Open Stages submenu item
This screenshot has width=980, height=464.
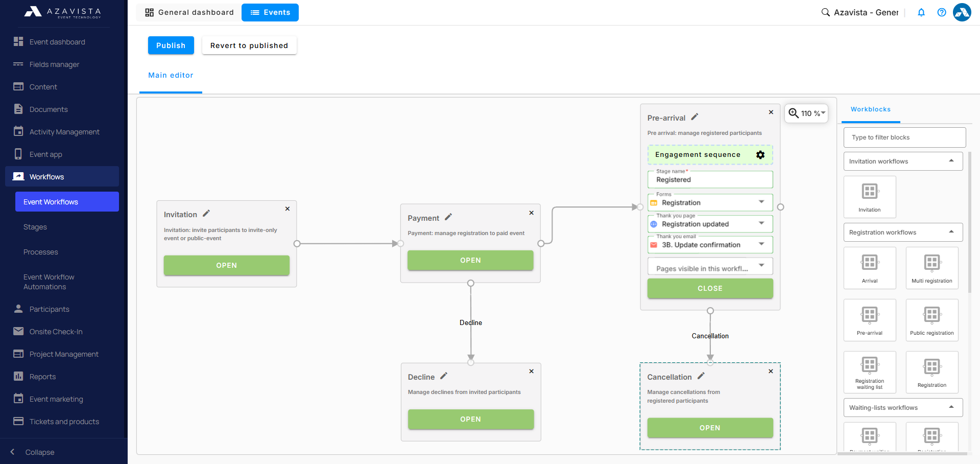[x=67, y=227]
